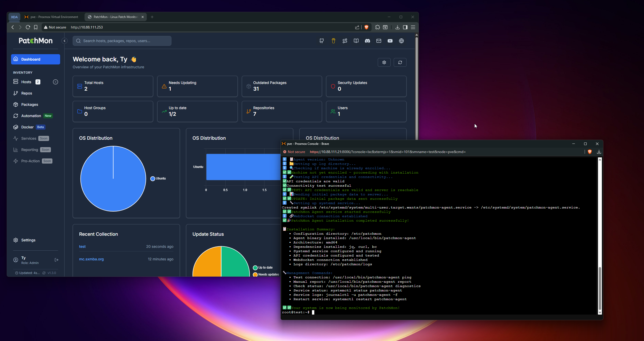Open the Docker sidebar item
Image resolution: width=644 pixels, height=341 pixels.
click(x=27, y=127)
